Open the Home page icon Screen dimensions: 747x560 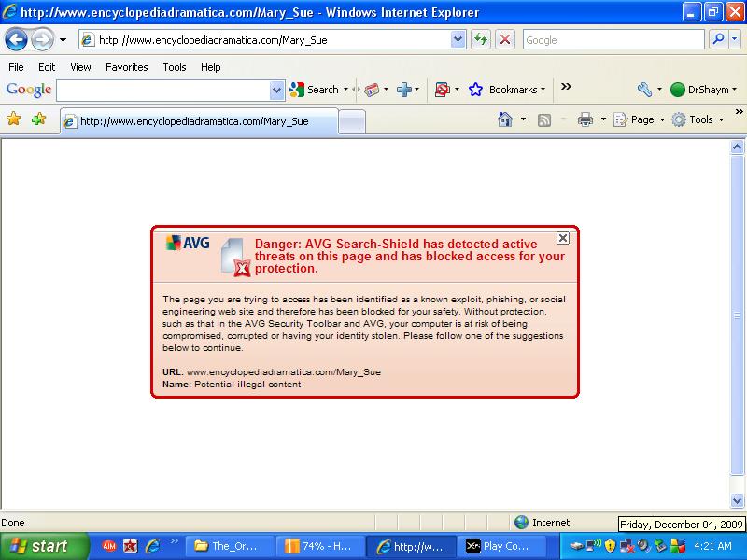[x=505, y=119]
